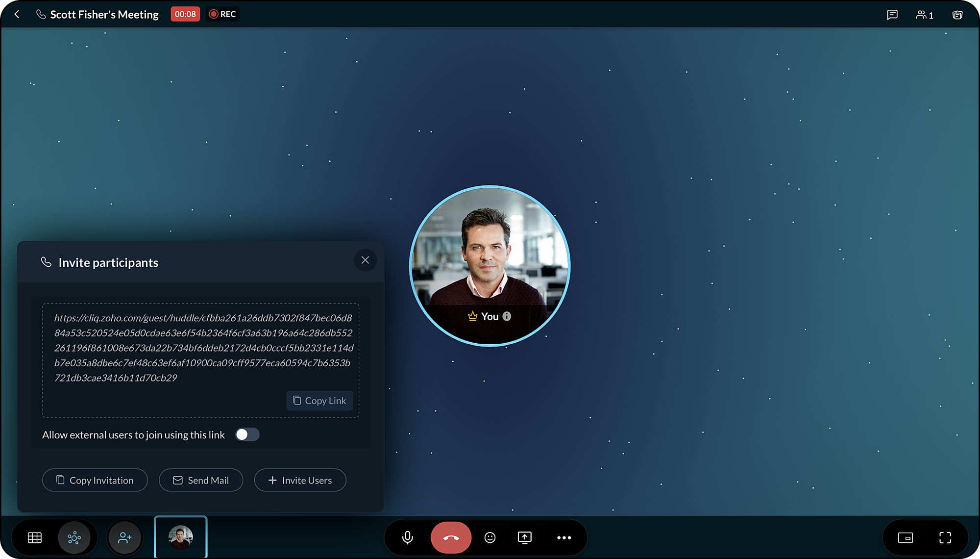Screen dimensions: 980x559
Task: Open the chat messages icon
Action: [892, 15]
